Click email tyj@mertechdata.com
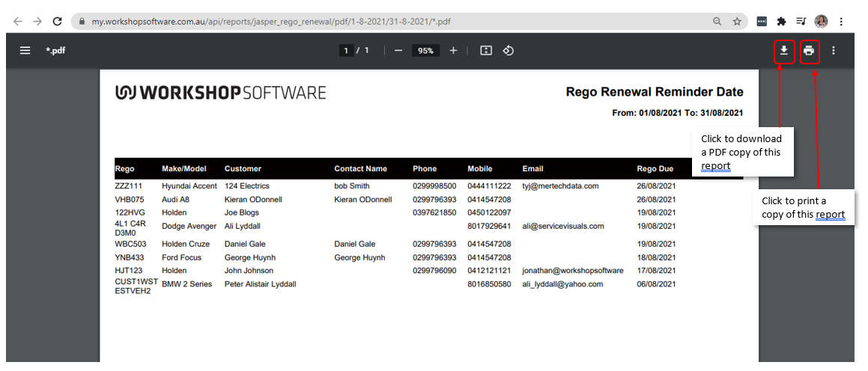 click(560, 186)
